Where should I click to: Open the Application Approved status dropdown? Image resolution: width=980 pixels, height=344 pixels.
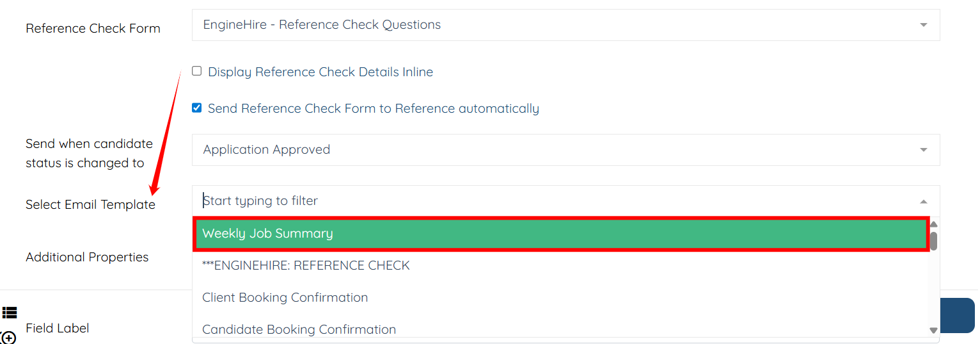(x=565, y=150)
